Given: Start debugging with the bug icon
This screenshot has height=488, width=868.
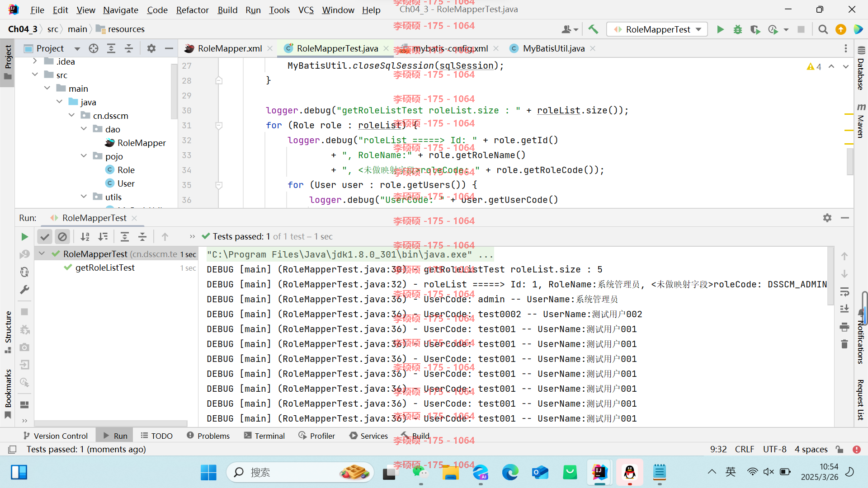Looking at the screenshot, I should coord(737,29).
